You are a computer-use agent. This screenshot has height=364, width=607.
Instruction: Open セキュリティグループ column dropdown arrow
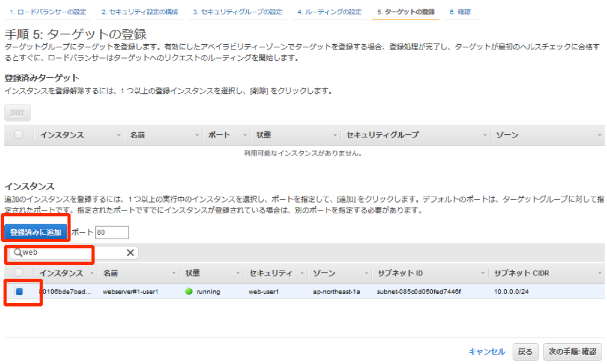(x=484, y=135)
